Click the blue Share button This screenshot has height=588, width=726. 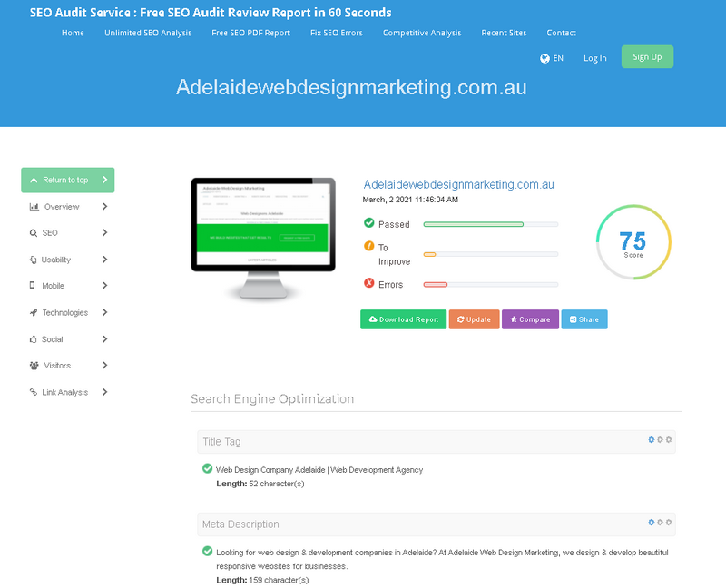point(584,319)
